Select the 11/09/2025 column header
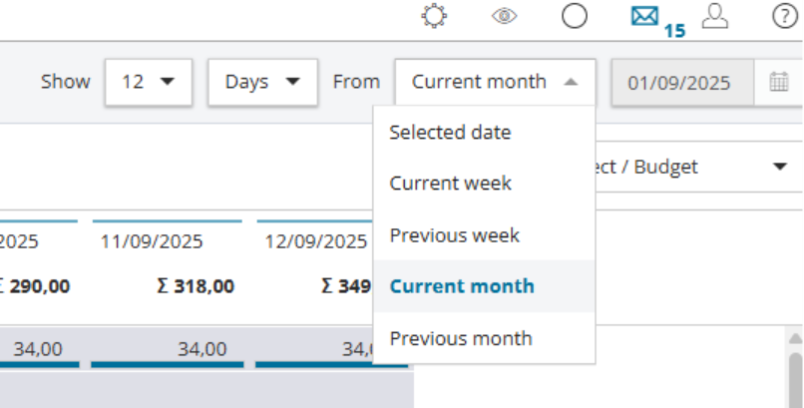Viewport: 804px width, 408px height. (152, 241)
